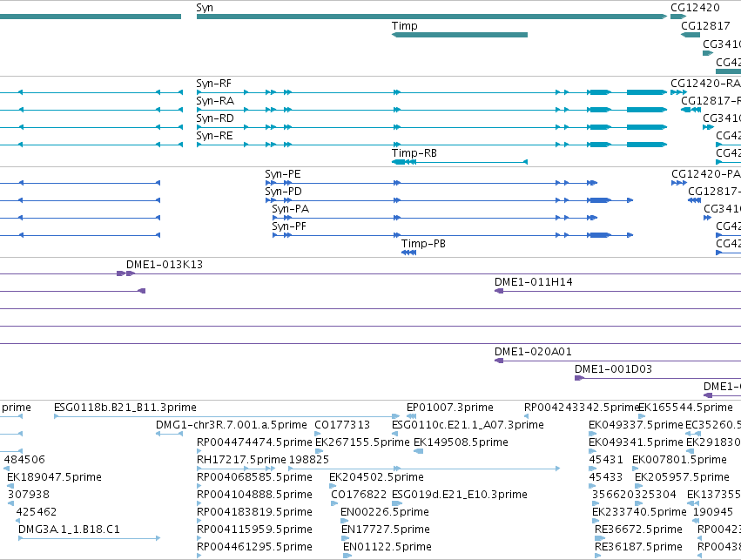
Task: Select the CG12420 gene label
Action: (x=695, y=8)
